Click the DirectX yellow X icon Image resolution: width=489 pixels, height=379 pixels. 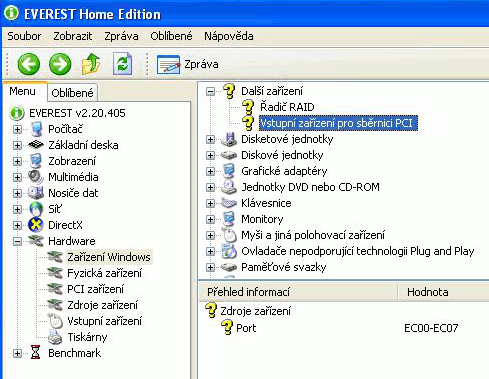pyautogui.click(x=36, y=225)
